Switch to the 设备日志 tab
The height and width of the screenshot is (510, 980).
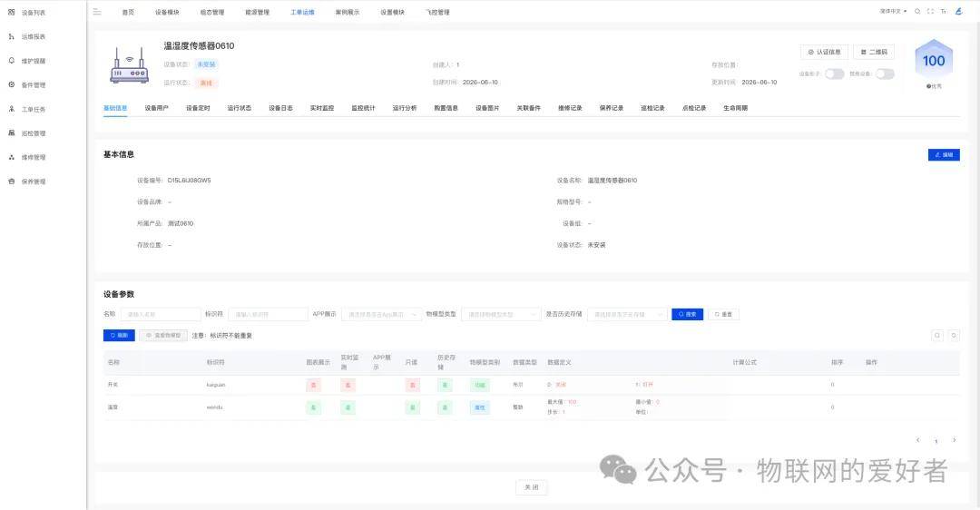(280, 108)
